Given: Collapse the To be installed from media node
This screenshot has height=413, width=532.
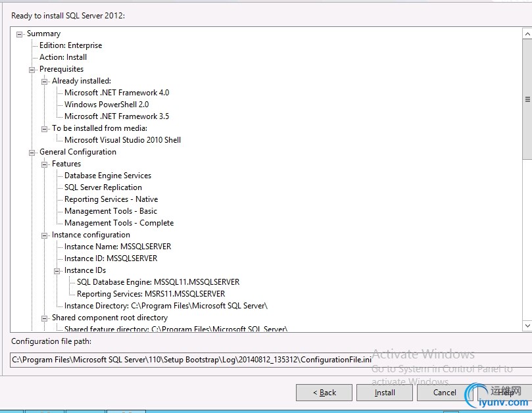Looking at the screenshot, I should click(x=45, y=129).
